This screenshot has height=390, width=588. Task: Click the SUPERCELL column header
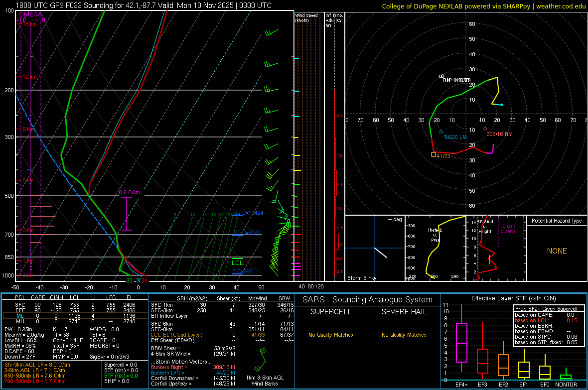(x=331, y=312)
